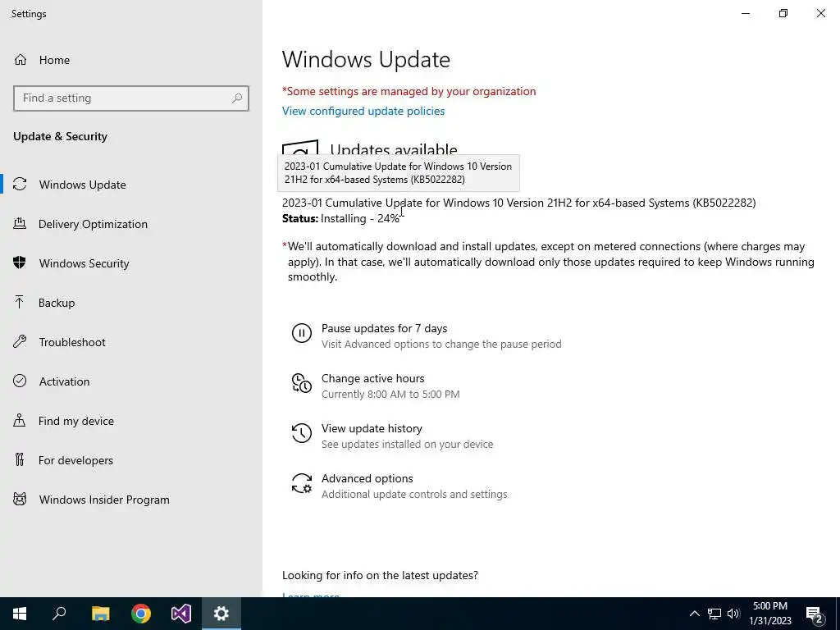Click the Windows Insider Program cat icon
This screenshot has width=840, height=630.
[x=20, y=500]
